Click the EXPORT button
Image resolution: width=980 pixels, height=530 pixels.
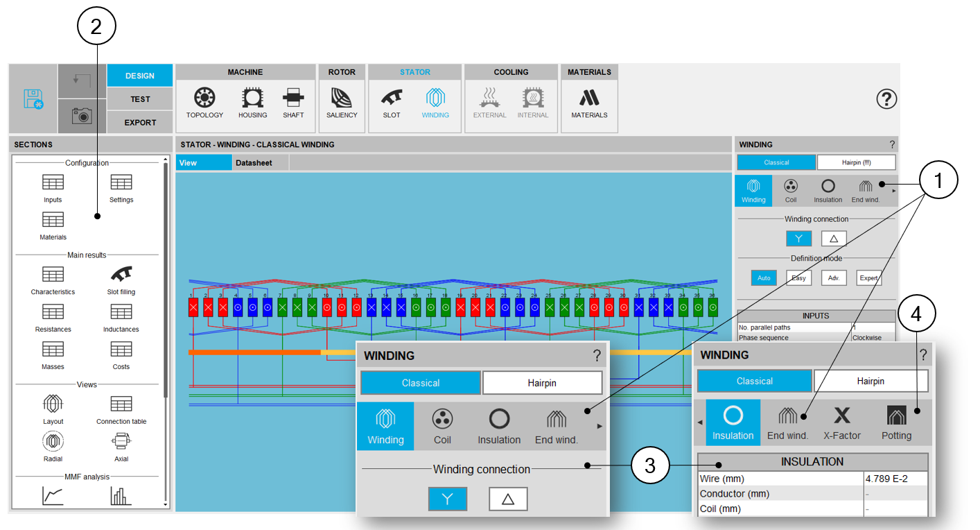click(140, 123)
